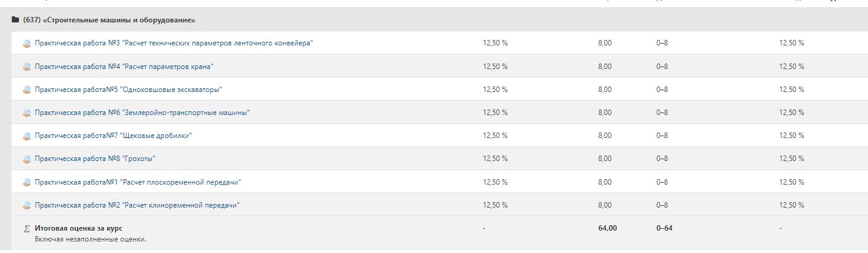Image resolution: width=868 pixels, height=253 pixels.
Task: Click assignment icon beside "Щековые дробилки"
Action: click(27, 136)
